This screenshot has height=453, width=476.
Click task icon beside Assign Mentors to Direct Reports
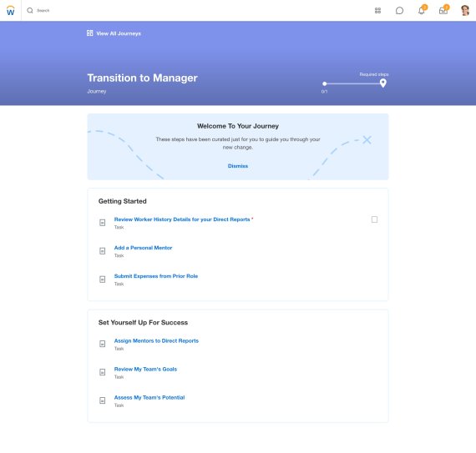click(103, 344)
